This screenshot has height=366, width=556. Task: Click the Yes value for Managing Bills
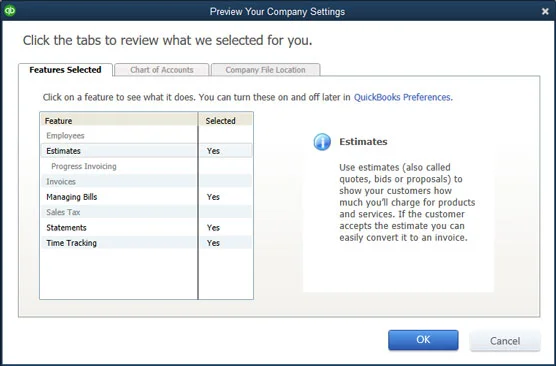pyautogui.click(x=213, y=197)
